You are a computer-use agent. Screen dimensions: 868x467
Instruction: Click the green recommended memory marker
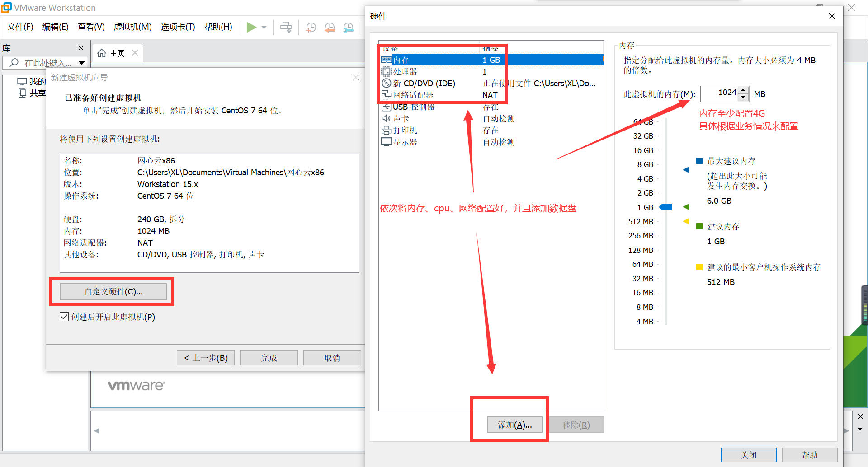[686, 207]
